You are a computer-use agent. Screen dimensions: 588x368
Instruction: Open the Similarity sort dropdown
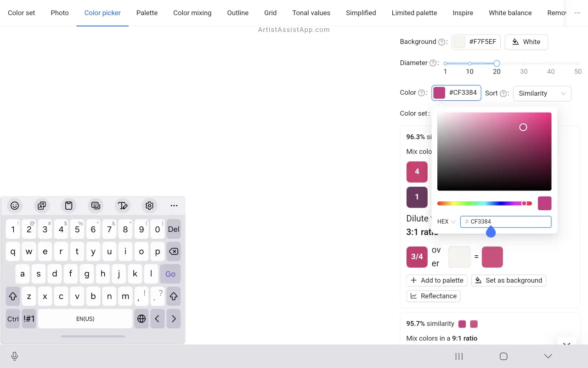coord(542,93)
